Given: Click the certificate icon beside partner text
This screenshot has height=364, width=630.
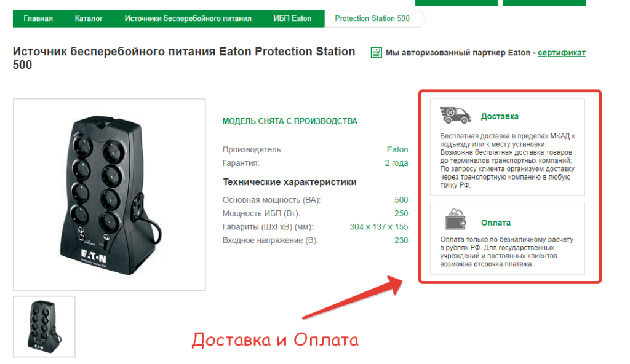Looking at the screenshot, I should click(x=376, y=53).
